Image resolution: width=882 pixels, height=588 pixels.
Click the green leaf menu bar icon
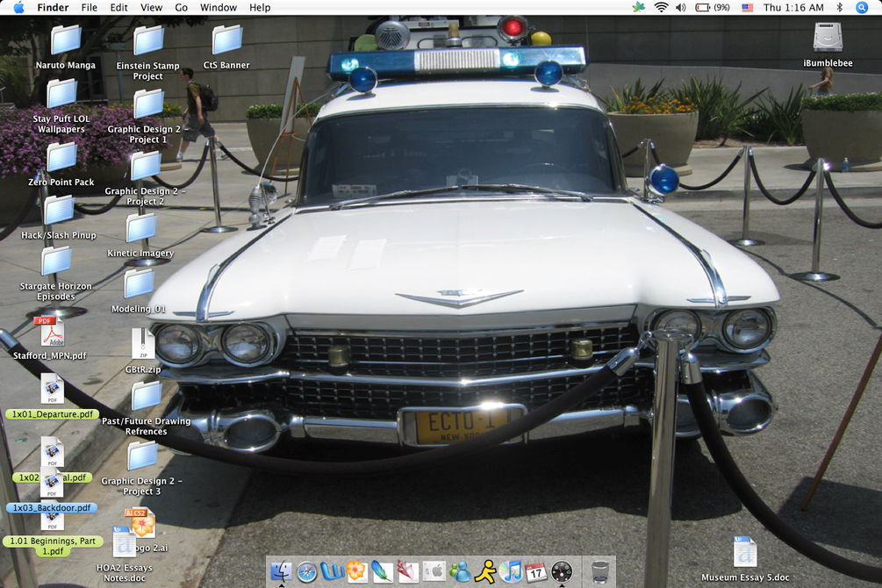[x=638, y=7]
